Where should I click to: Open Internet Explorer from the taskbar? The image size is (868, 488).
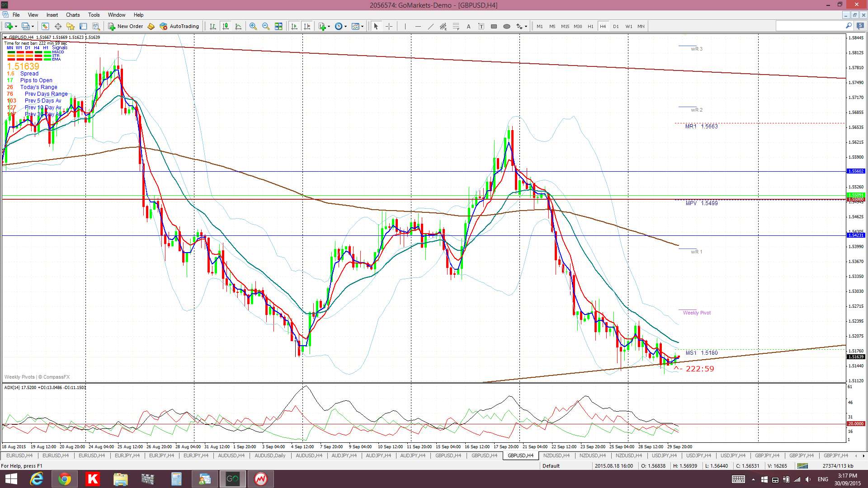37,479
